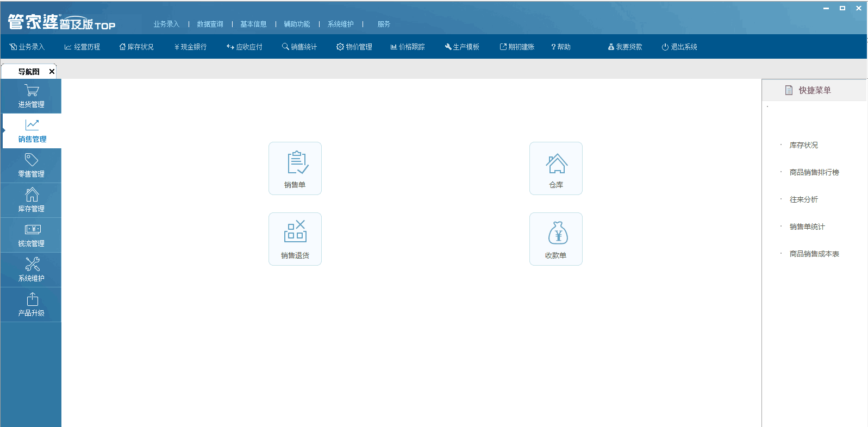The image size is (868, 427).
Task: Click 退出系统 in the toolbar
Action: [679, 47]
